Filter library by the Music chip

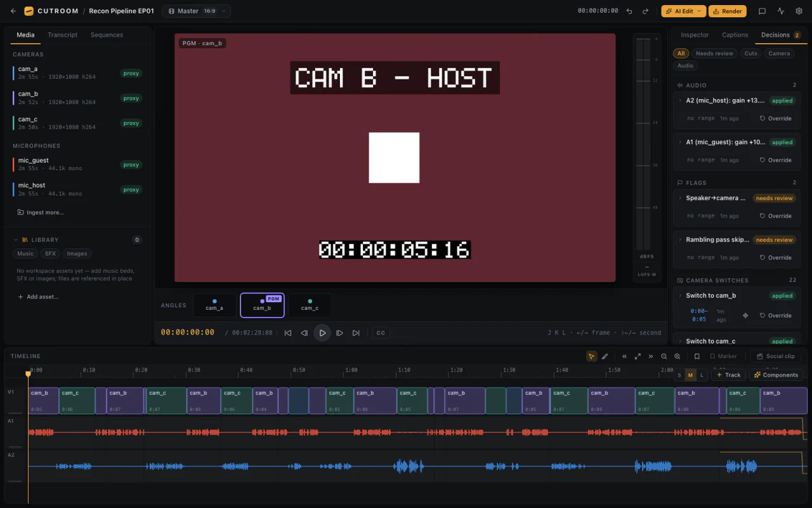click(25, 253)
